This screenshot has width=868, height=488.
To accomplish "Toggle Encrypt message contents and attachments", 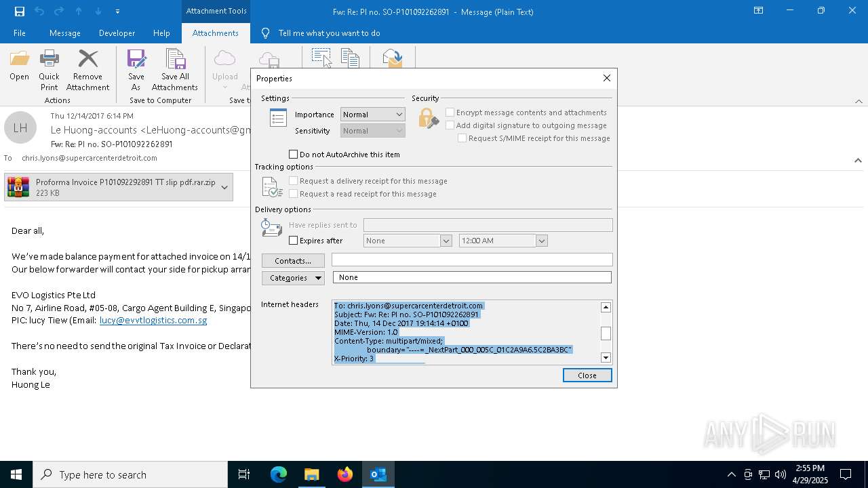I will [450, 113].
